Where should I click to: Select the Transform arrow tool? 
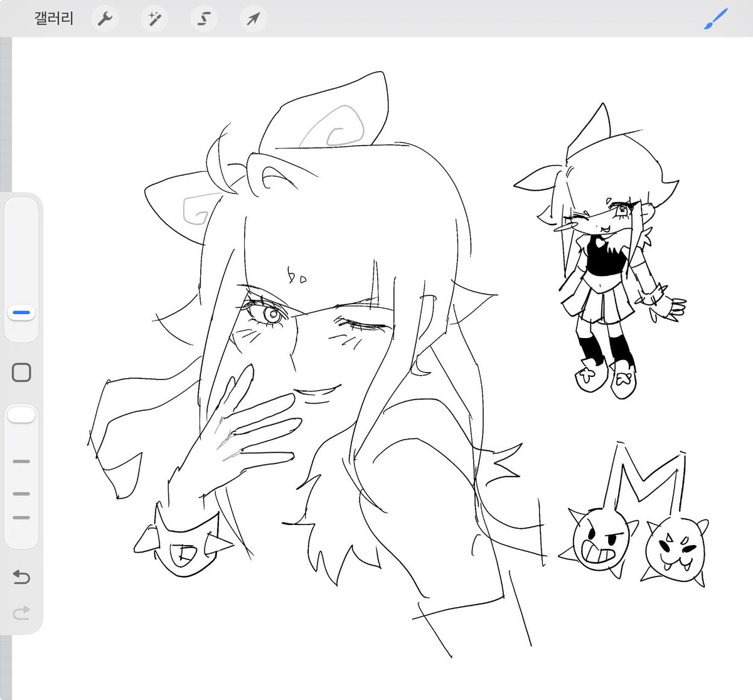[x=253, y=19]
